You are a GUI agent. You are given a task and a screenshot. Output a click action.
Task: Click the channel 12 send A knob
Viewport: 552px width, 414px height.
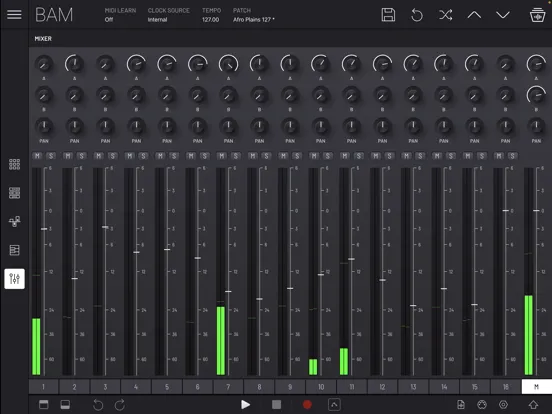382,64
